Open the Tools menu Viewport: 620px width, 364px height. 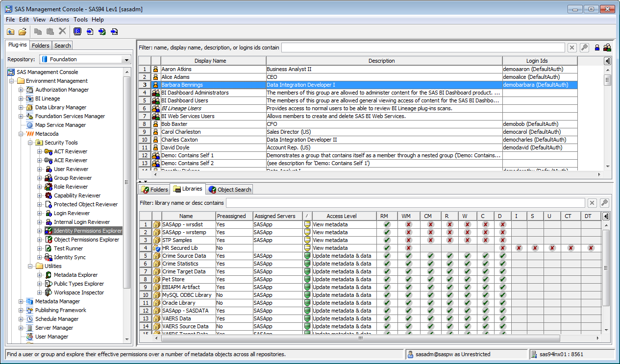click(80, 20)
